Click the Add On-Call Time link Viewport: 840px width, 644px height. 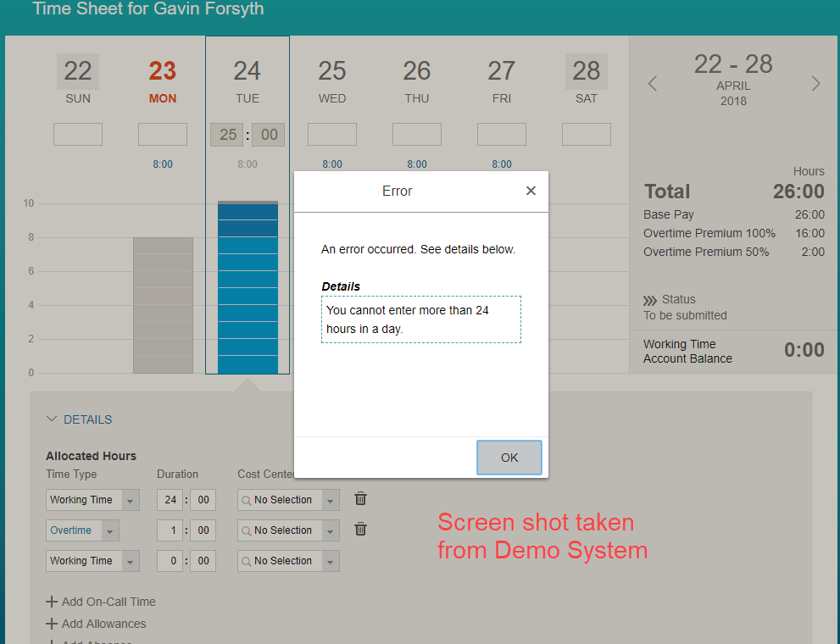(x=108, y=602)
